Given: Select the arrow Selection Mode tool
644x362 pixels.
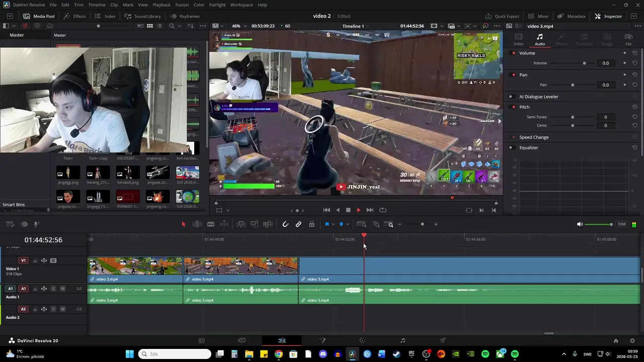Looking at the screenshot, I should [x=183, y=224].
